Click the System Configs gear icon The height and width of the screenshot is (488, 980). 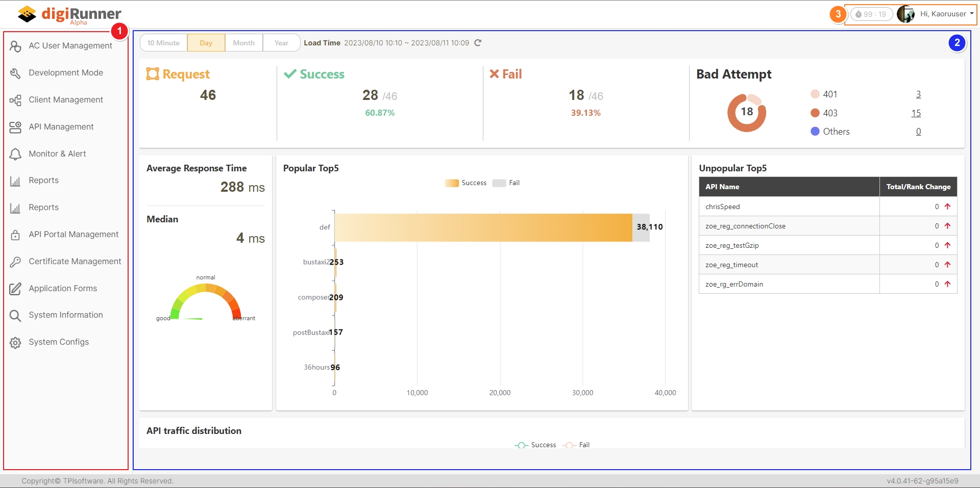[15, 342]
